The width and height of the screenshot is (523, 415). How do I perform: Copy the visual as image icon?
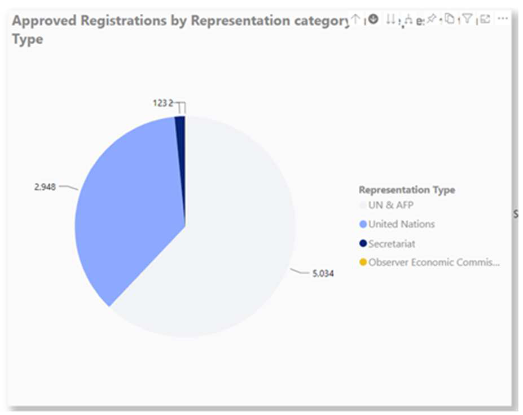pos(450,19)
